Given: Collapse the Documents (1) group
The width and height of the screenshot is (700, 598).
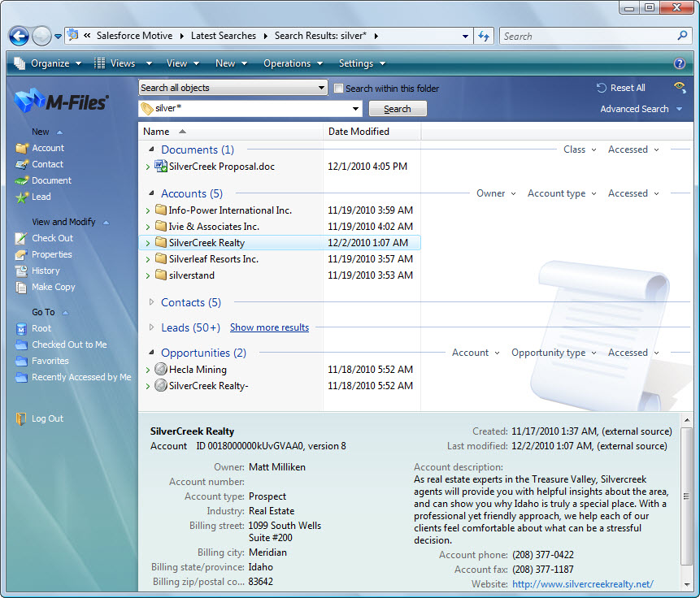Looking at the screenshot, I should pyautogui.click(x=152, y=149).
